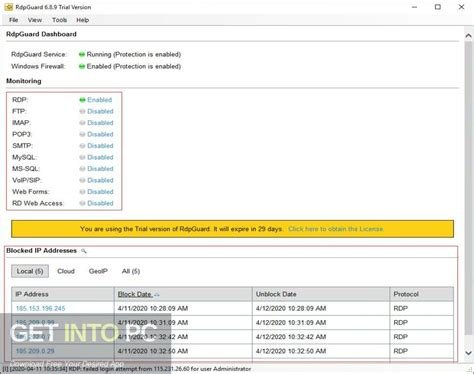
Task: Click the gray MS-SQL status indicator
Action: pyautogui.click(x=82, y=169)
